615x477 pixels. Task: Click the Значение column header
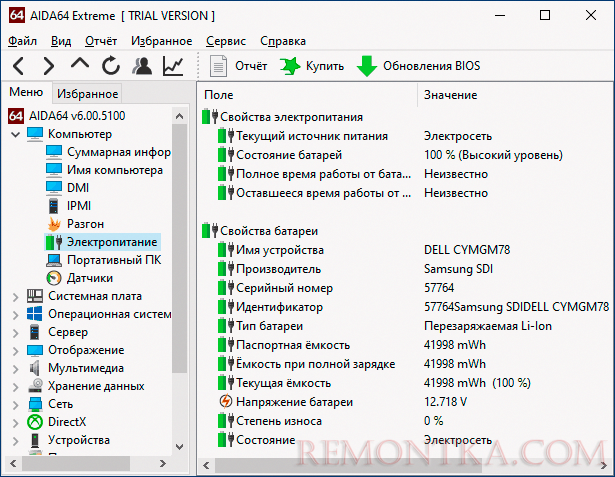[450, 94]
